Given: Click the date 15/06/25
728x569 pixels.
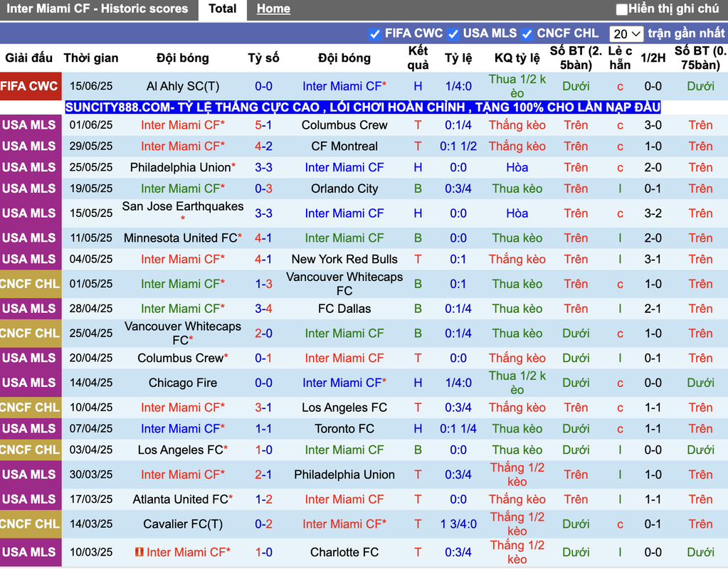Looking at the screenshot, I should pos(91,86).
